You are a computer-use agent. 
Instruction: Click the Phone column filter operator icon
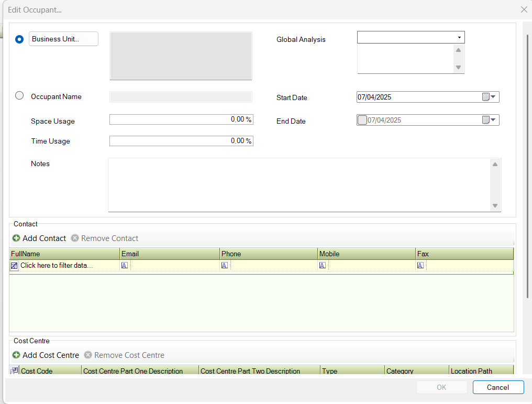[225, 265]
